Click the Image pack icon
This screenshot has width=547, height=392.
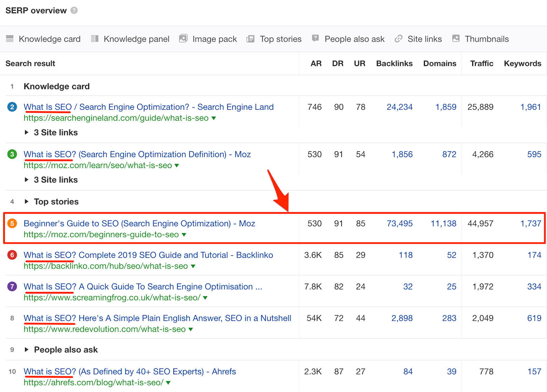(183, 39)
